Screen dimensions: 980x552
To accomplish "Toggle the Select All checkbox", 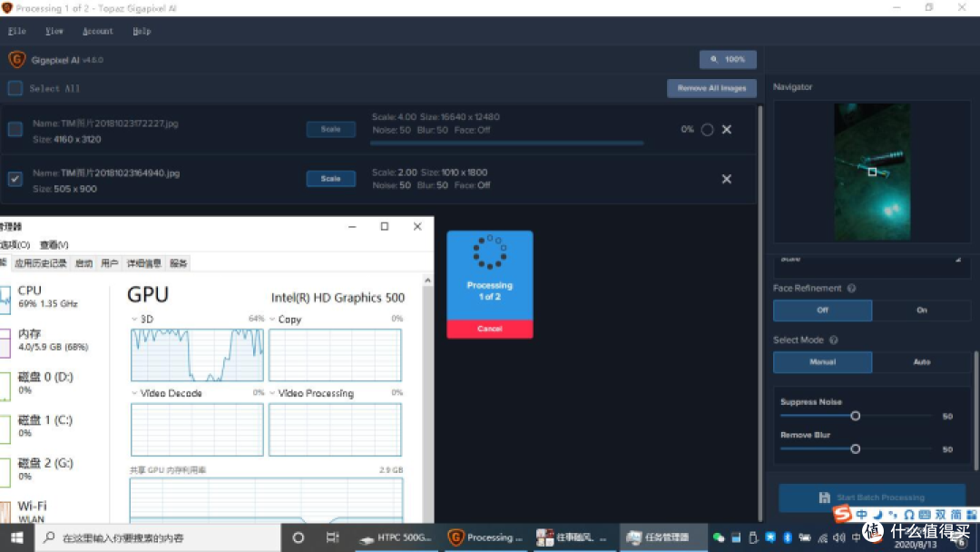I will (x=15, y=88).
